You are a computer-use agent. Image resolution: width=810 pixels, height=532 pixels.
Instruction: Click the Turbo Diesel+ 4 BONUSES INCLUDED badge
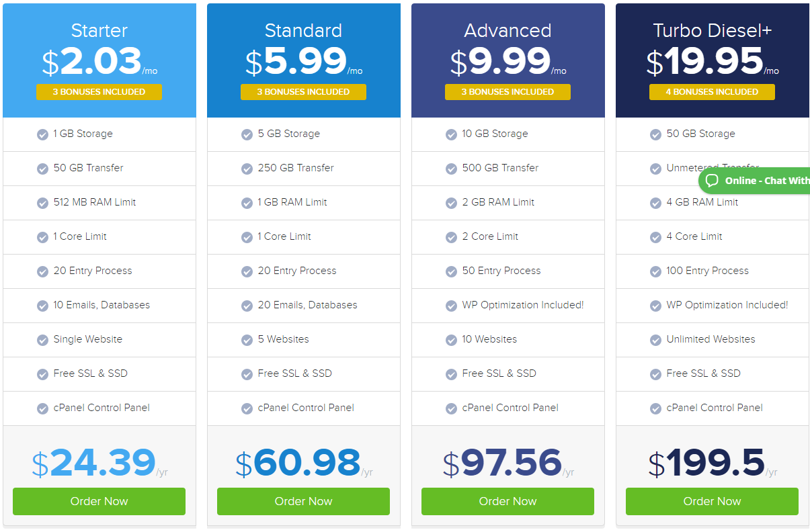[712, 92]
